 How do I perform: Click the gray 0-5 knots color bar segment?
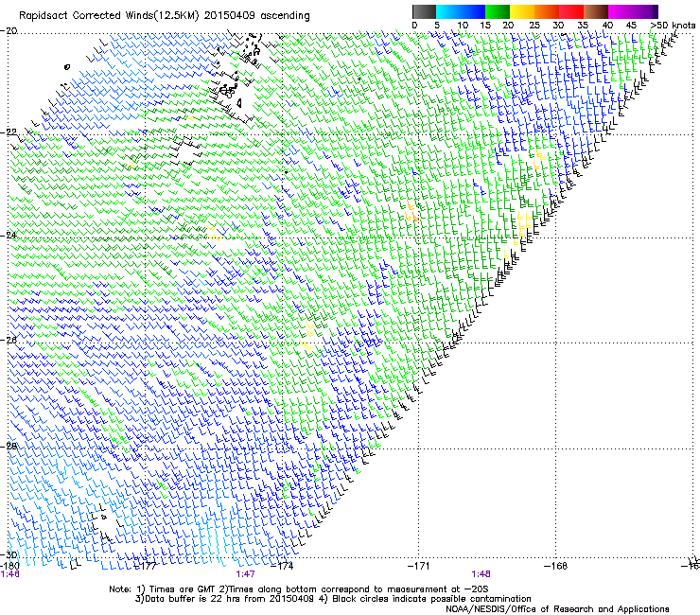424,11
